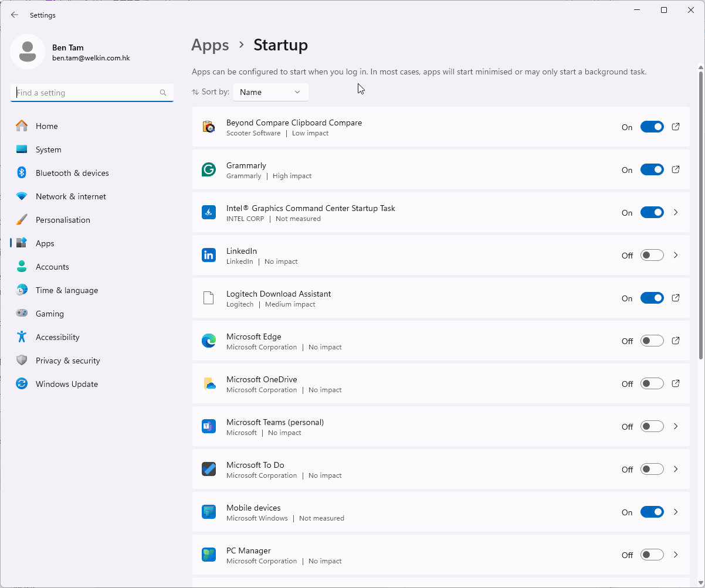Click the Microsoft Teams (personal) icon
This screenshot has height=588, width=705.
pyautogui.click(x=209, y=426)
